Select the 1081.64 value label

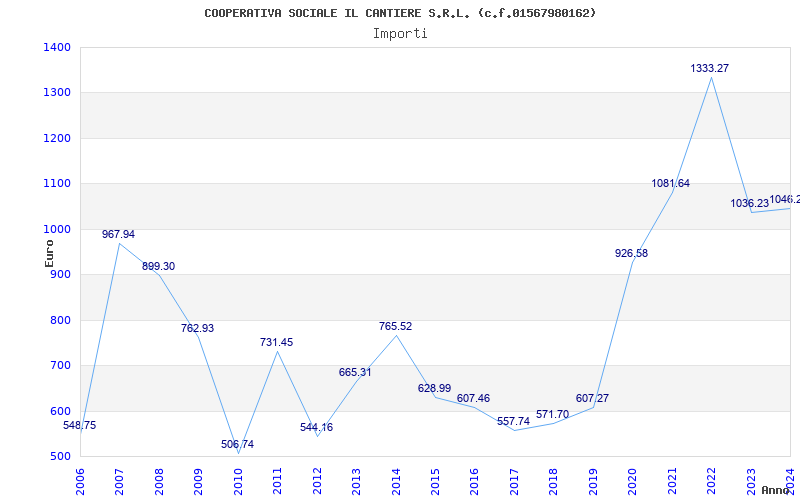pos(670,184)
